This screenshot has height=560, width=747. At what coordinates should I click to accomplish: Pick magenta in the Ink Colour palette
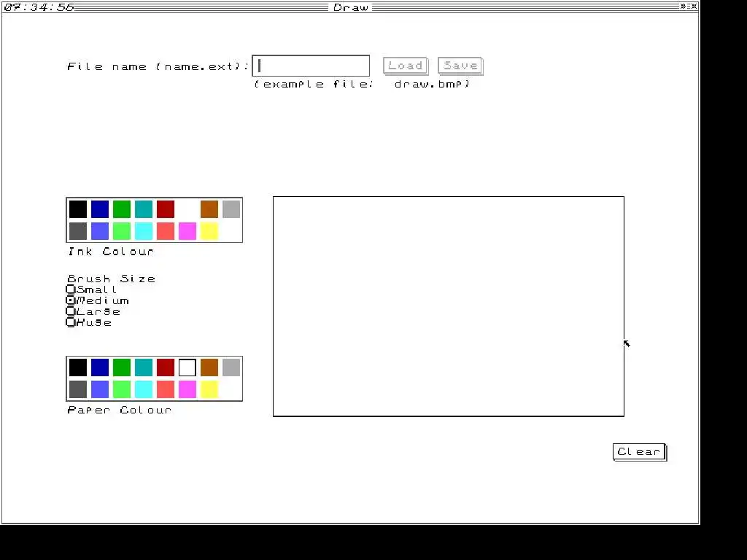pyautogui.click(x=187, y=231)
